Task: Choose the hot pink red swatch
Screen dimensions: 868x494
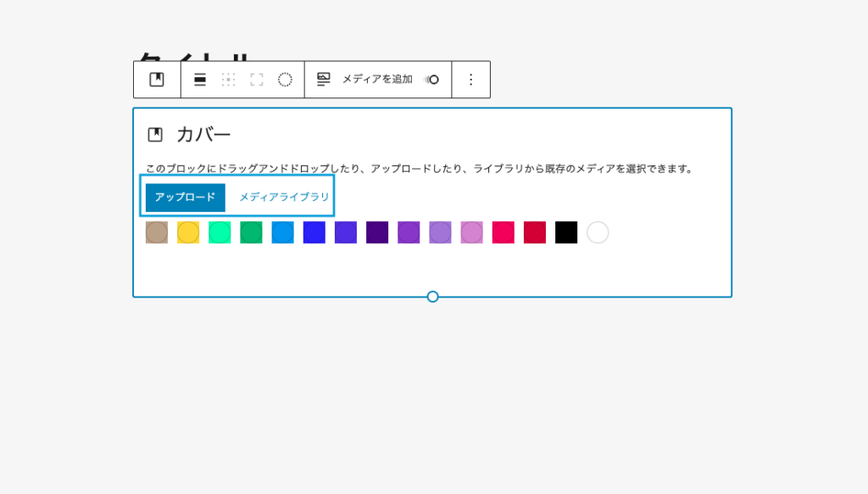Action: tap(504, 232)
